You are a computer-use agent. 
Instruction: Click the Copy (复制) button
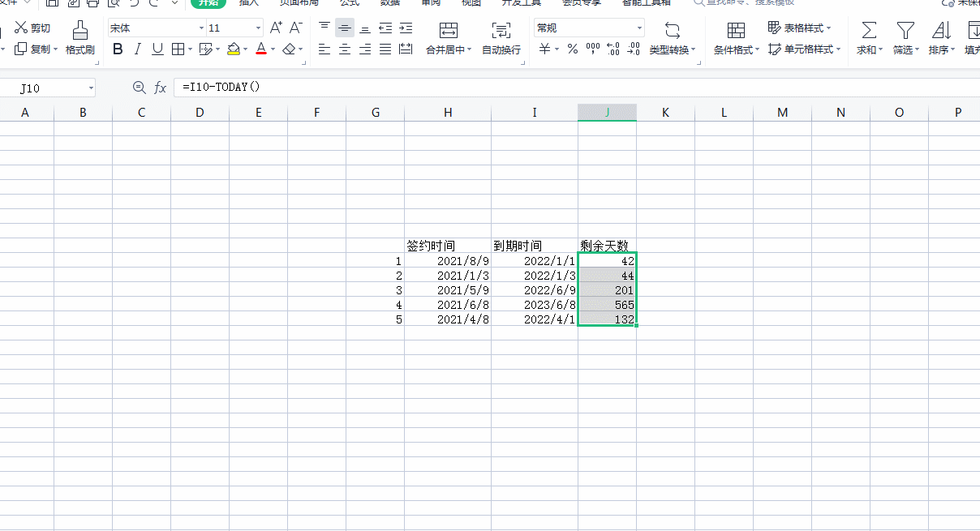click(36, 49)
